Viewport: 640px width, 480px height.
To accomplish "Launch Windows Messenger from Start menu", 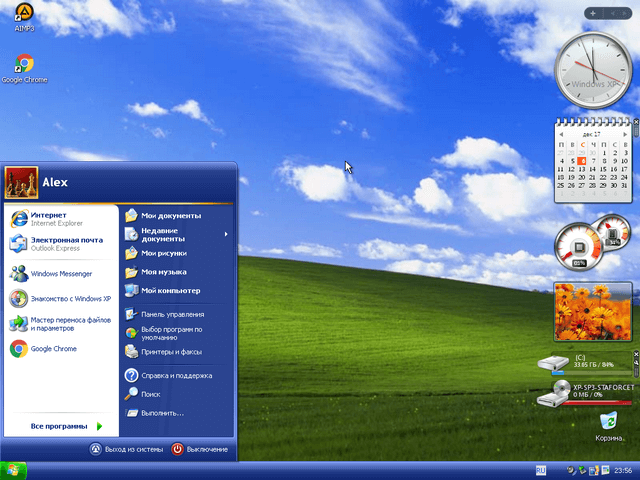I will (60, 273).
